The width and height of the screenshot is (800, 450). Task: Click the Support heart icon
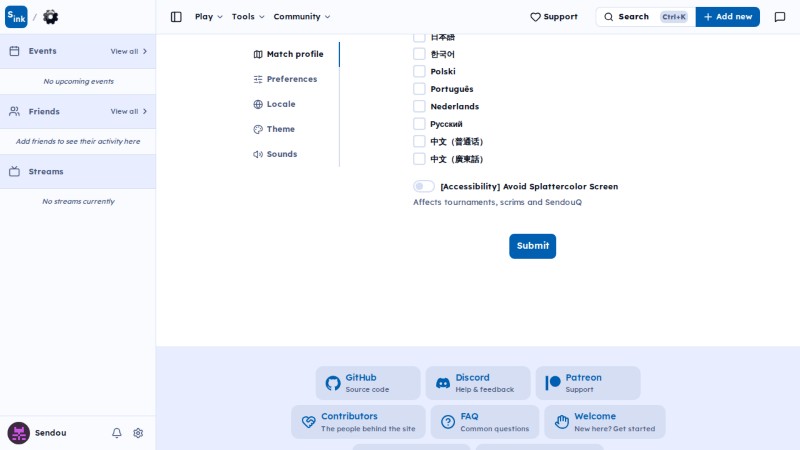tap(535, 17)
